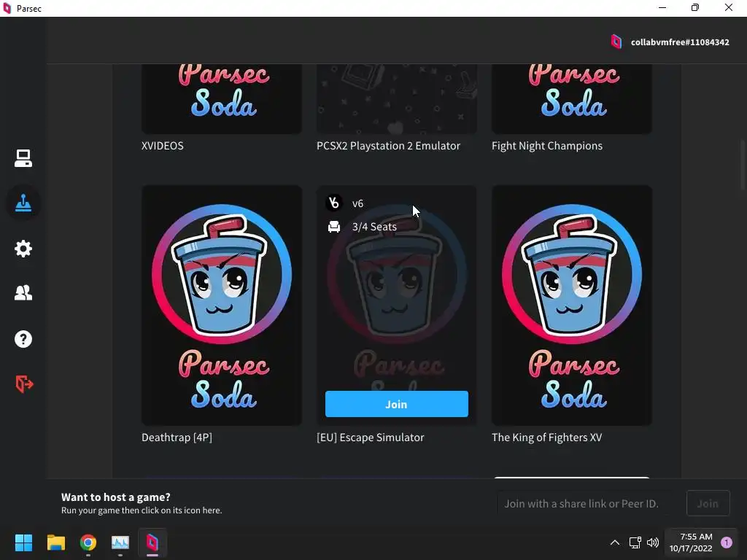Open the notification badge in tray

point(727,542)
